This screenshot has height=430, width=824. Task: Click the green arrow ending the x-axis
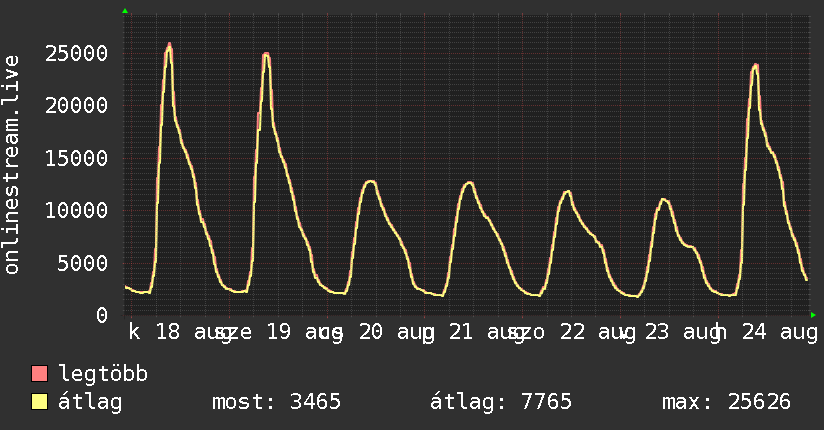pyautogui.click(x=813, y=315)
